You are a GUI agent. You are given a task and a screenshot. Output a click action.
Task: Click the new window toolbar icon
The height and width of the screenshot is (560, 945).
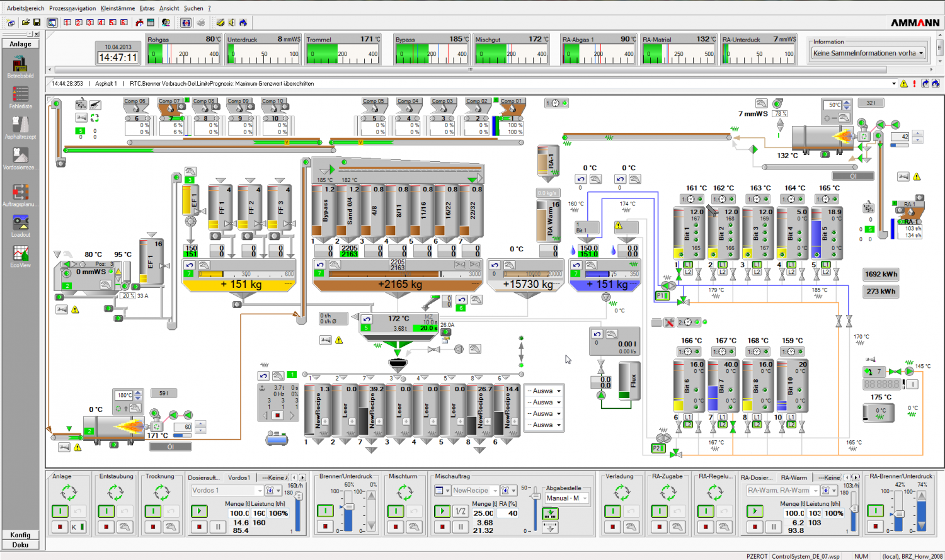pyautogui.click(x=11, y=23)
